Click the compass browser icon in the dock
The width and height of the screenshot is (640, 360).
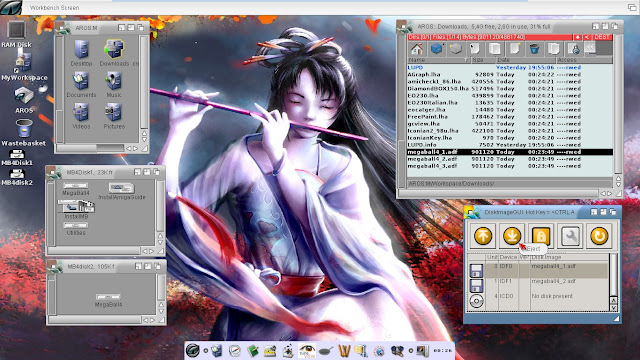pos(234,351)
